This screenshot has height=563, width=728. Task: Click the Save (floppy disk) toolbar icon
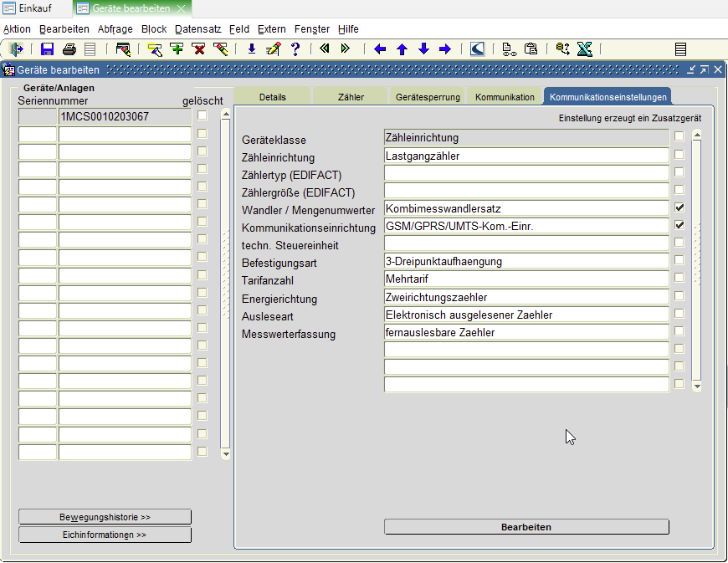coord(47,49)
